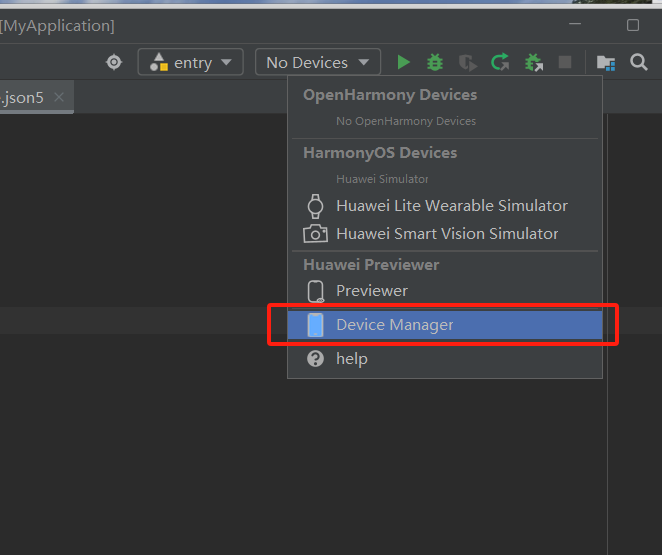Click the Stop square icon
This screenshot has height=555, width=662.
(565, 62)
